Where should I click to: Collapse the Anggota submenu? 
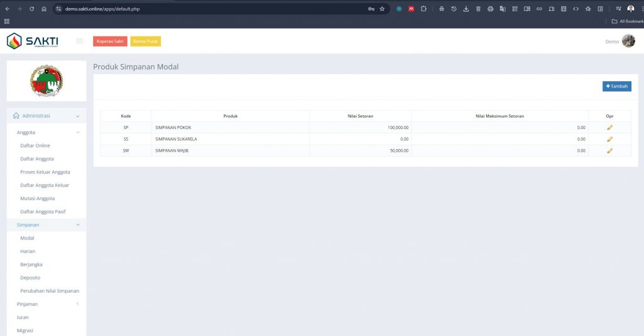47,132
